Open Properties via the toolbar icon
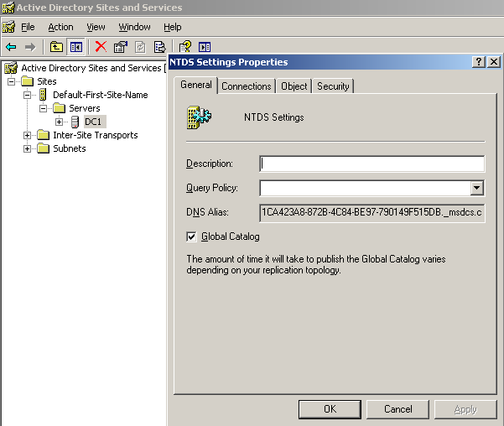The width and height of the screenshot is (504, 426). (120, 47)
